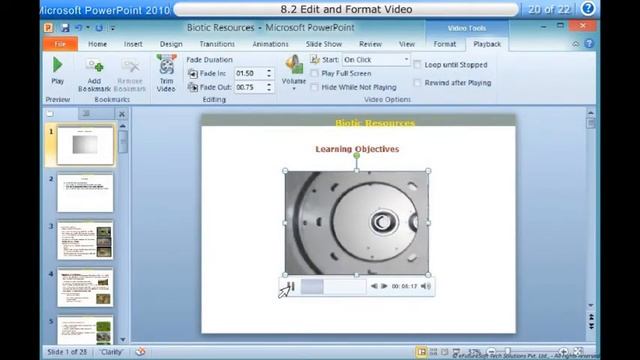Enable Loop until Stopped checkbox
The image size is (640, 360).
(x=417, y=64)
